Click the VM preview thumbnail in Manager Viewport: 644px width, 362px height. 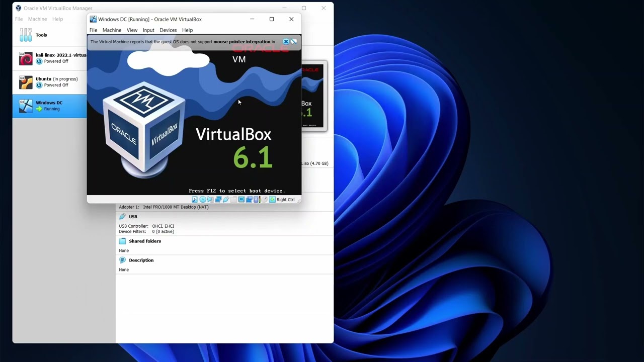pos(314,96)
